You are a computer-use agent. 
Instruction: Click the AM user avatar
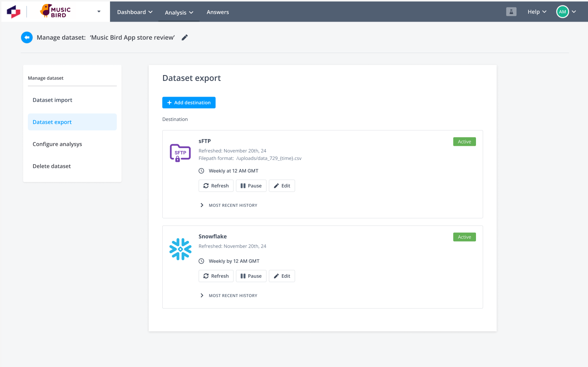click(562, 12)
